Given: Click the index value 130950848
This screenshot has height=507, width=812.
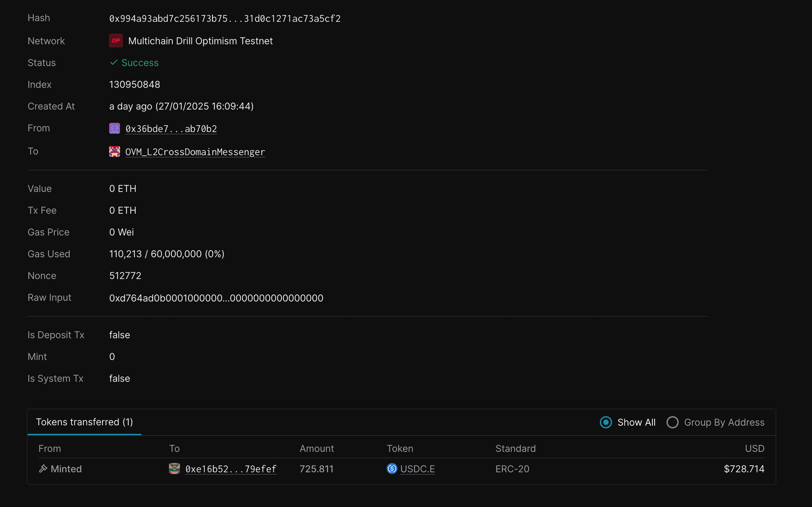Looking at the screenshot, I should click(135, 84).
